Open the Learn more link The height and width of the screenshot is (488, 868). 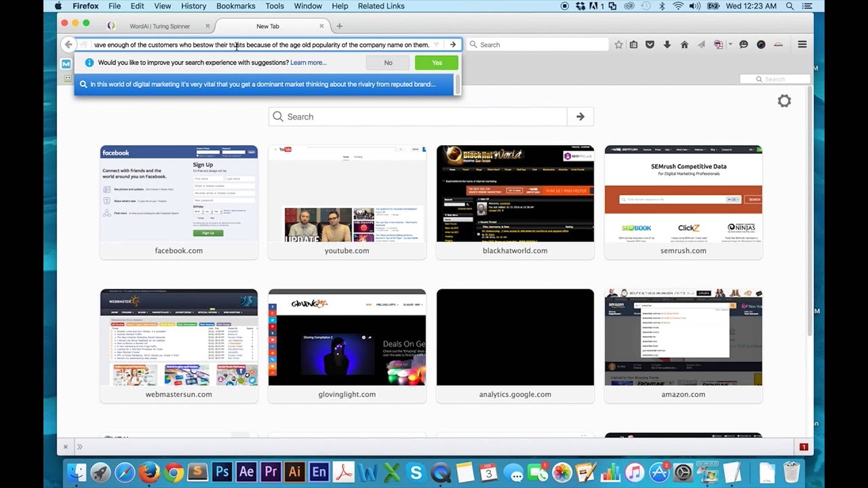[309, 62]
